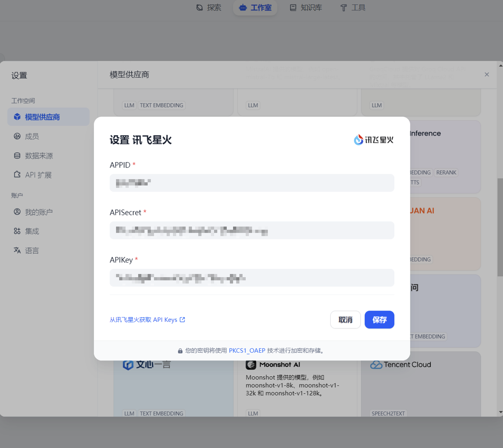
Task: Switch to the 工作室 tab
Action: coord(255,8)
